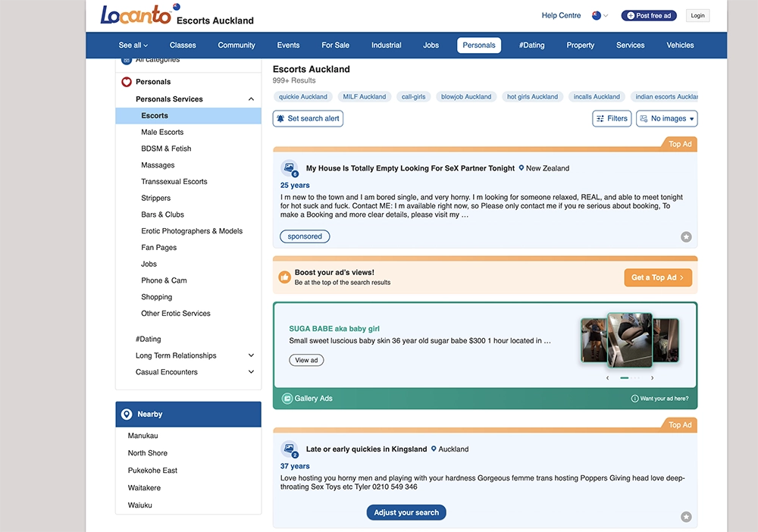Viewport: 758px width, 532px height.
Task: Collapse the Personals Services section
Action: pos(251,99)
